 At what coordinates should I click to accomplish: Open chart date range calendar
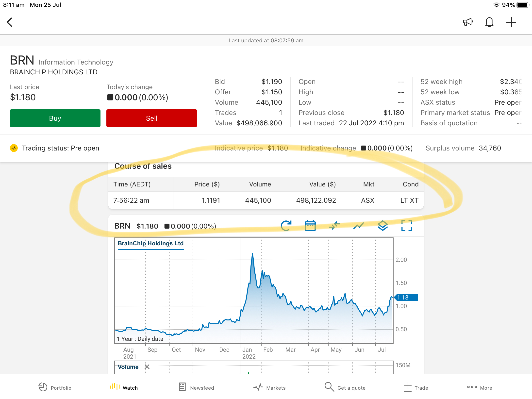click(x=310, y=226)
